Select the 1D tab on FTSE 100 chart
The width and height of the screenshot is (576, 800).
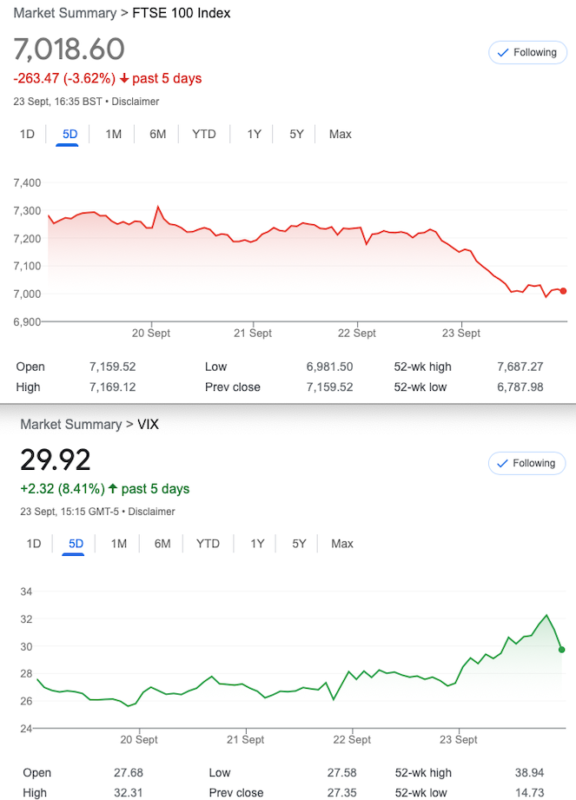27,134
